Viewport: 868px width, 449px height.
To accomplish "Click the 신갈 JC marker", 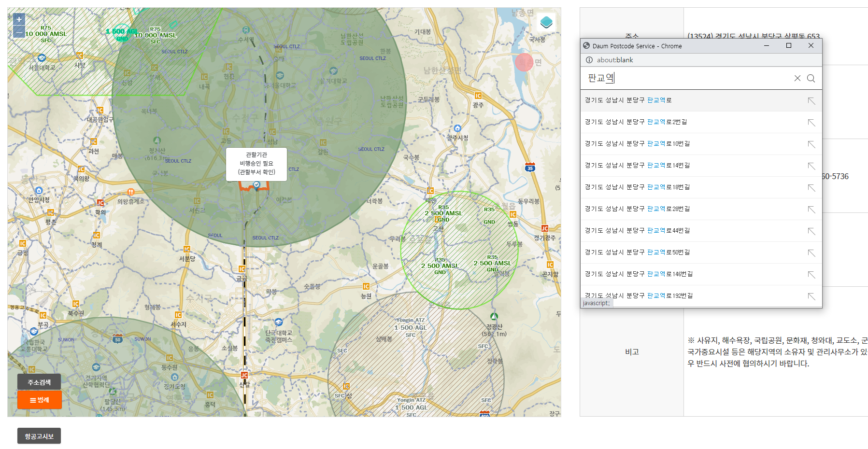I will (244, 375).
